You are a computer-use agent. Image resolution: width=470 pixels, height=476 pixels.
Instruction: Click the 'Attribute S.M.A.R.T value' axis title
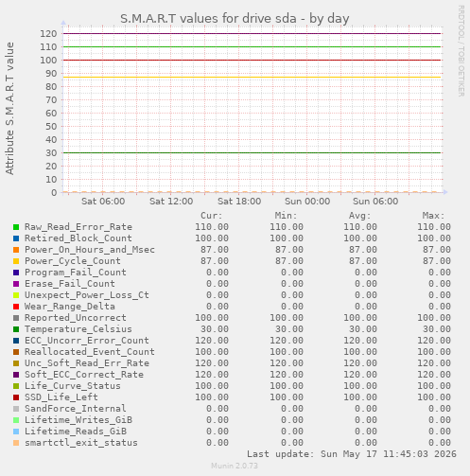9,109
